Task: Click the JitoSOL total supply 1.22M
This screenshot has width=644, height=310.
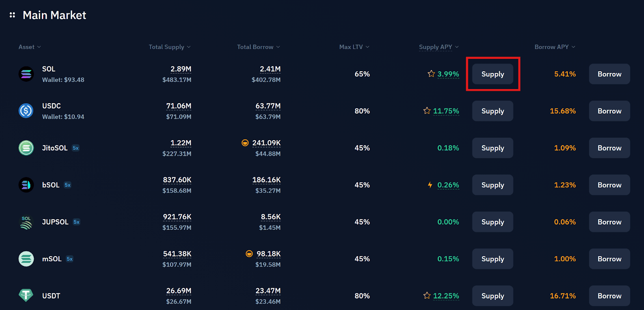Action: coord(181,143)
